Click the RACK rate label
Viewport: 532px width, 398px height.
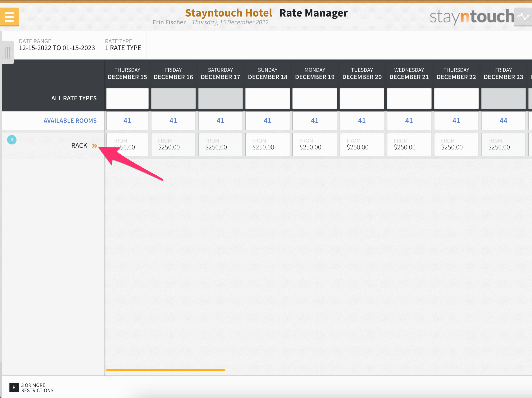pos(79,146)
